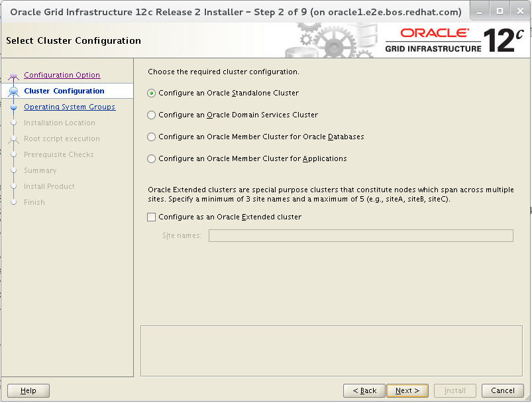Proceed with the Next button

click(x=407, y=391)
